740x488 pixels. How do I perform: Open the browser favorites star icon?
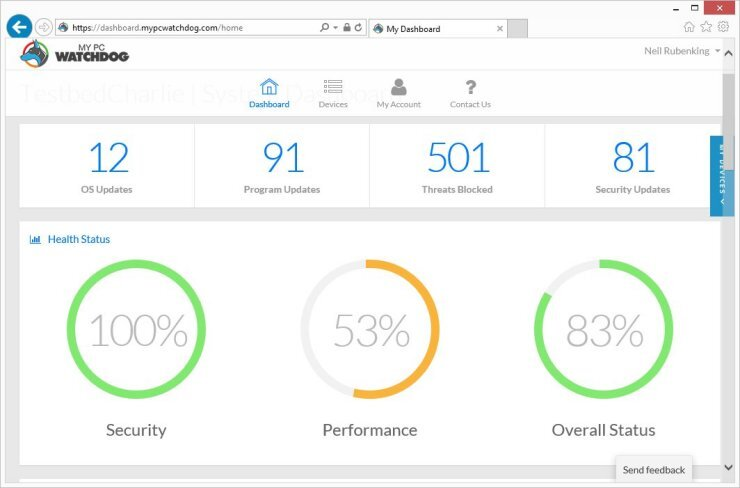[x=706, y=27]
